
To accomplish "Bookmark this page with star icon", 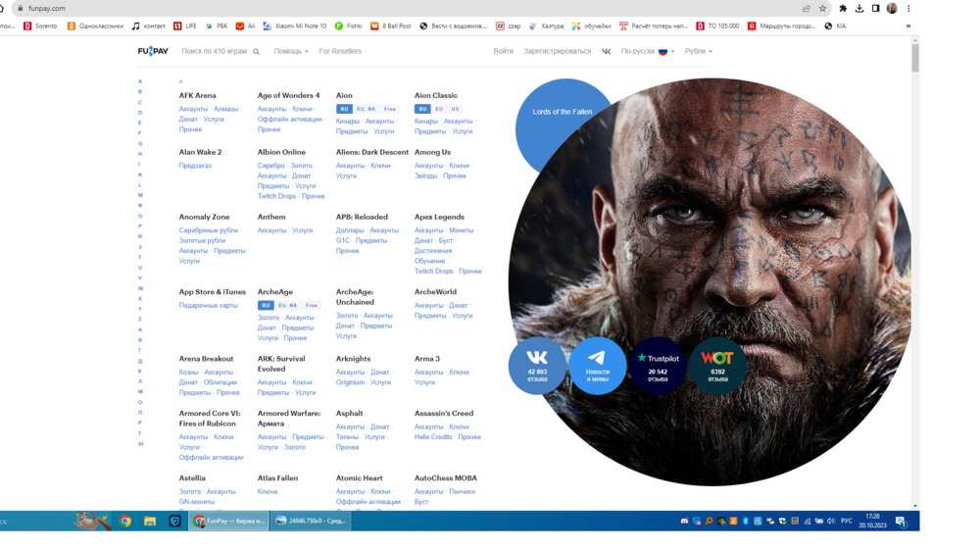I will [822, 8].
